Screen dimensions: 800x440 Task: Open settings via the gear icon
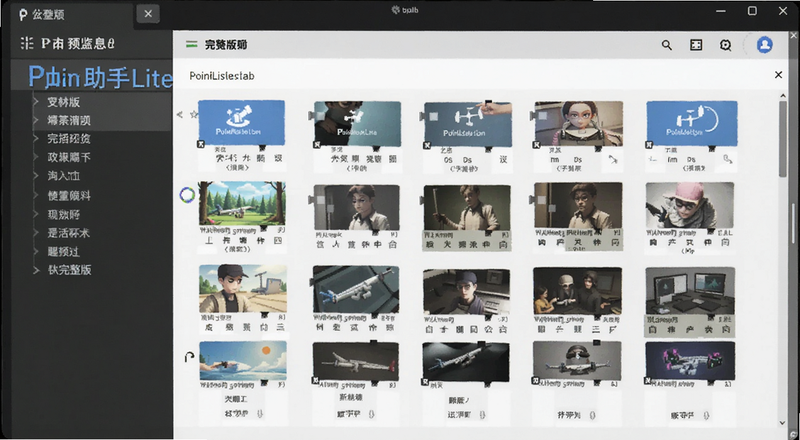tap(725, 45)
